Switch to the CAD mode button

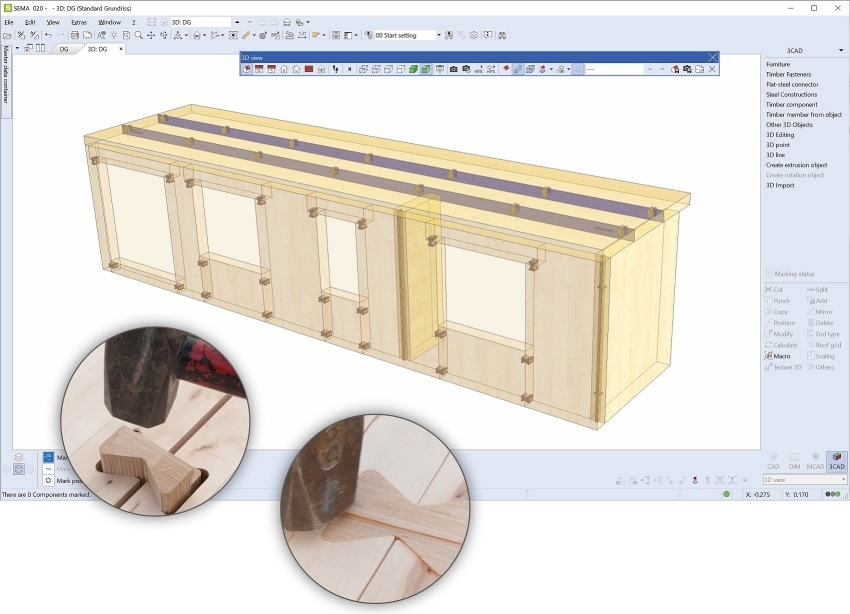(773, 461)
